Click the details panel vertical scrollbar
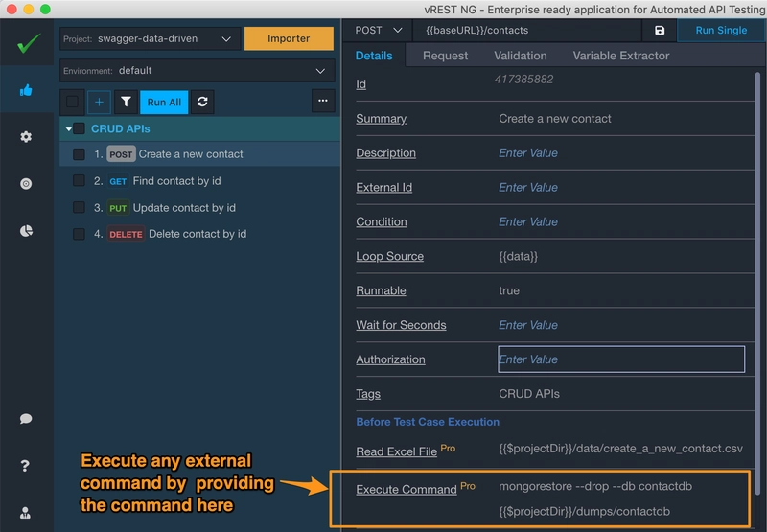767x532 pixels. point(757,284)
